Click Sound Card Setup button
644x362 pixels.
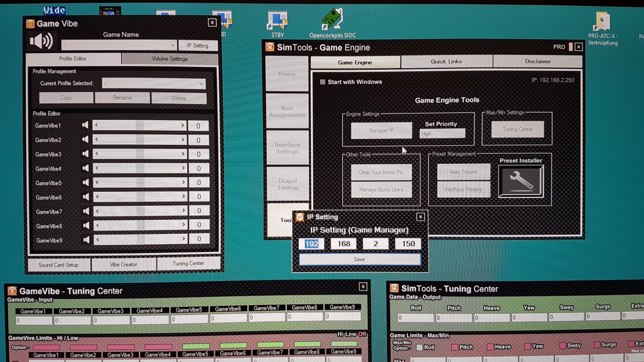59,265
